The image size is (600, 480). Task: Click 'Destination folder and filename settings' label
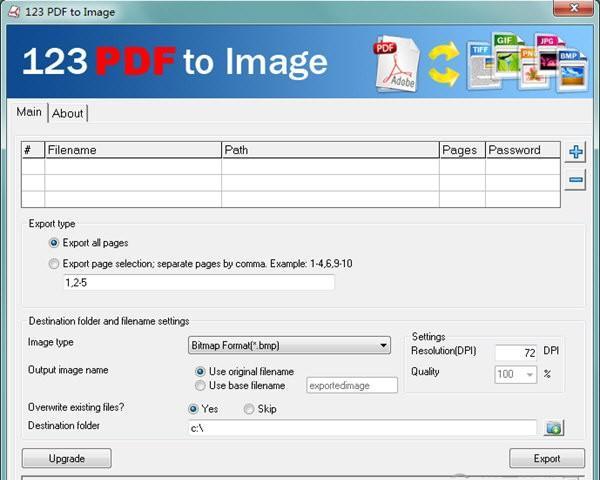tap(109, 321)
